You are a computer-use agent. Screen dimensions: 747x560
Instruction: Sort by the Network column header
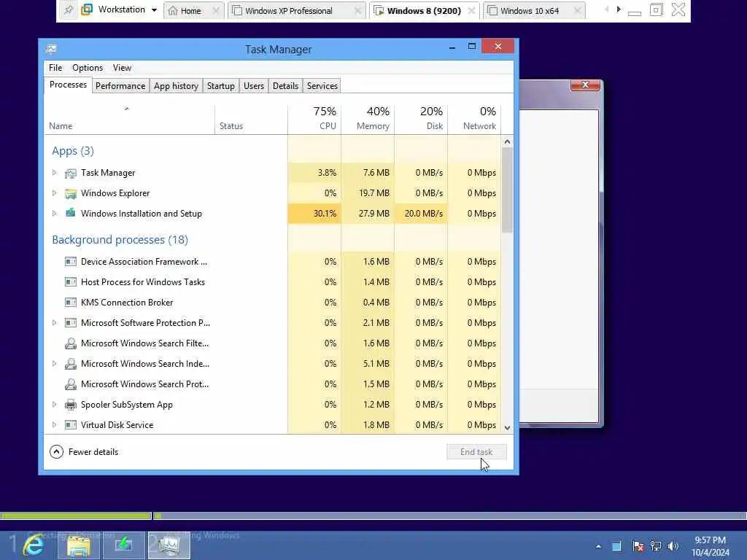click(x=474, y=118)
